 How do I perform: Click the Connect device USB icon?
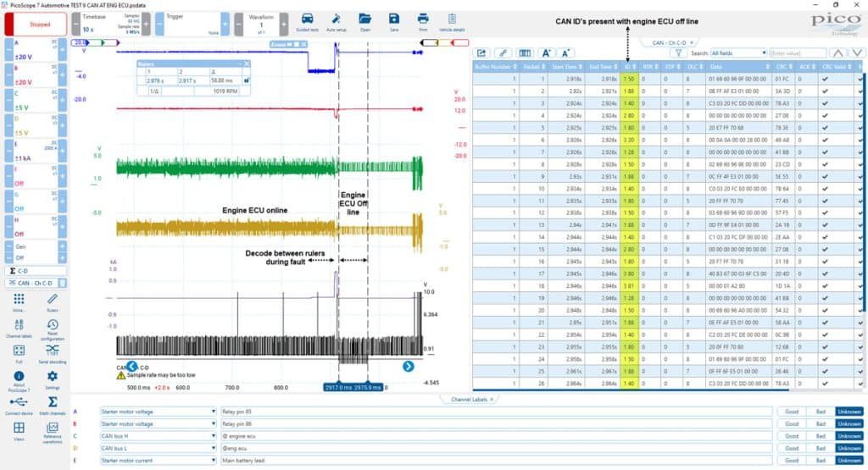coord(19,406)
